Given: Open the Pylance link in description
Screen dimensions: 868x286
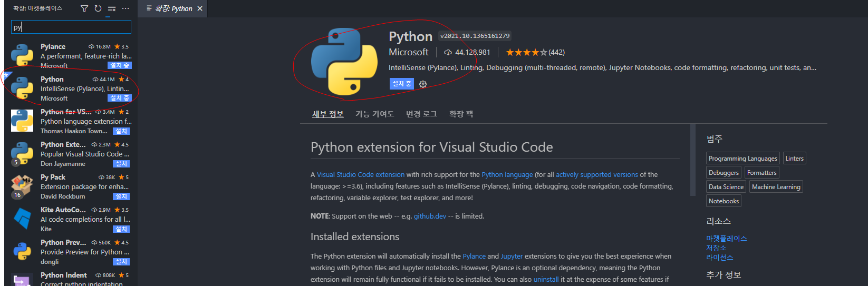Looking at the screenshot, I should click(474, 256).
